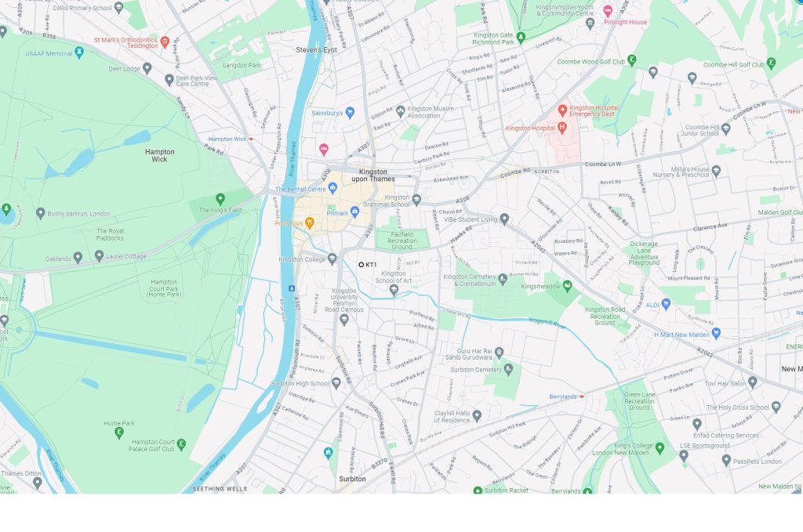Open the Kingston Cemetery & Crematorium pin
This screenshot has height=532, width=803.
pyautogui.click(x=503, y=279)
